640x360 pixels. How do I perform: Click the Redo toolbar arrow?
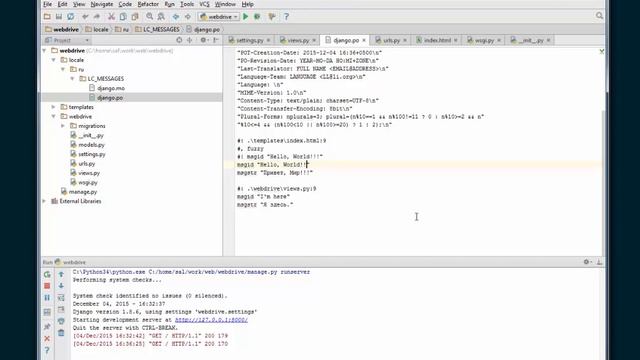97,17
